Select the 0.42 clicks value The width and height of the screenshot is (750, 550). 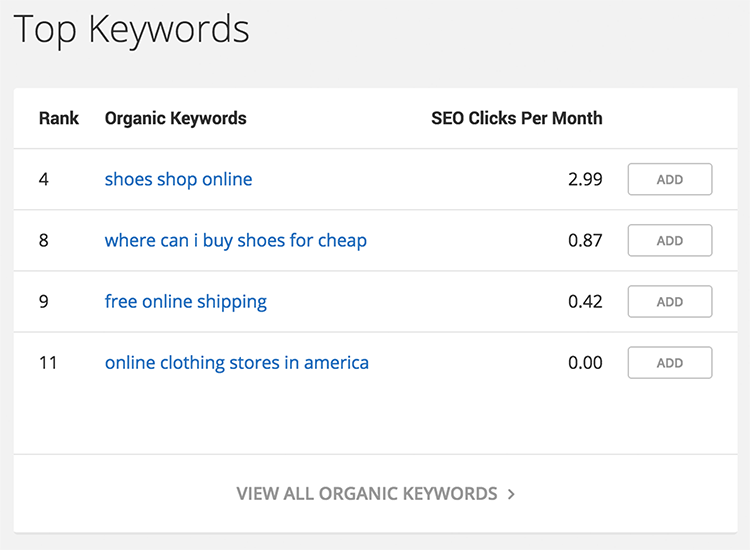[585, 302]
